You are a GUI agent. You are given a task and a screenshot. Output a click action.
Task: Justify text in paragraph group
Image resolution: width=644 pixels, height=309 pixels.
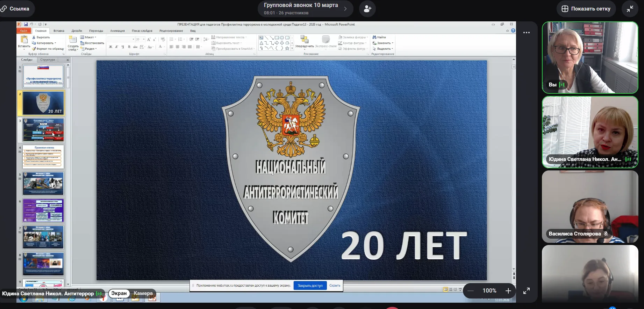tap(190, 47)
